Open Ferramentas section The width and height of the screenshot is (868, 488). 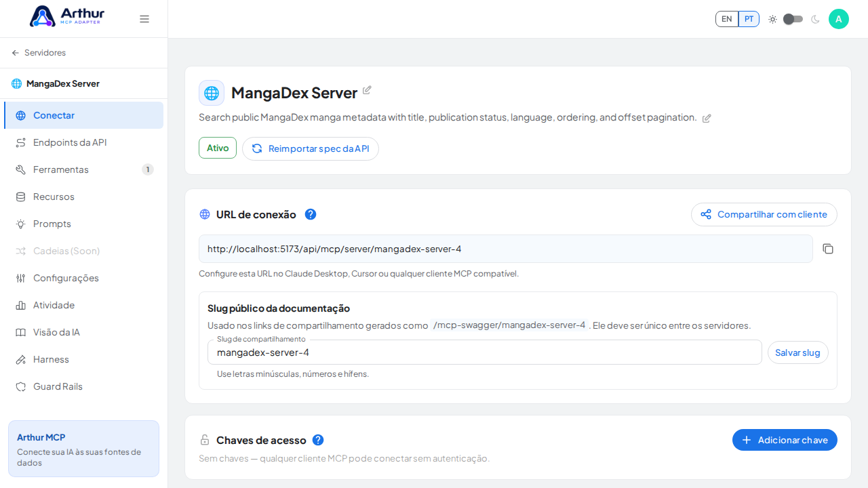[84, 169]
